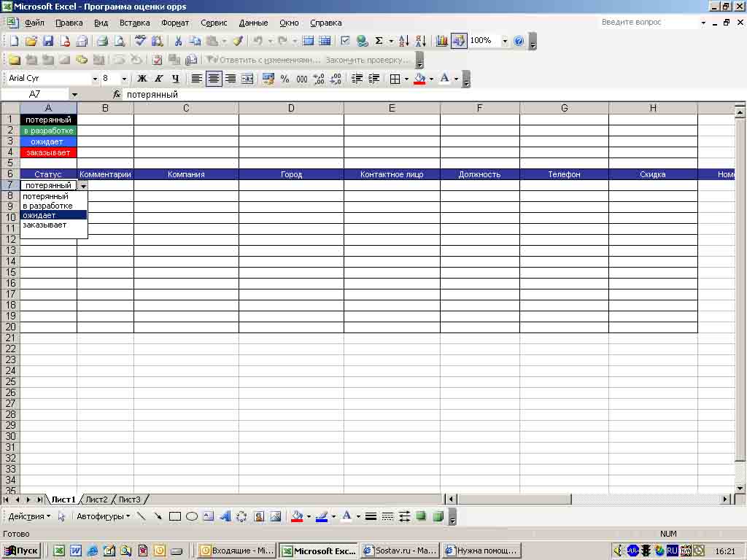Select the Format Painter brush icon
The width and height of the screenshot is (747, 560).
[238, 42]
